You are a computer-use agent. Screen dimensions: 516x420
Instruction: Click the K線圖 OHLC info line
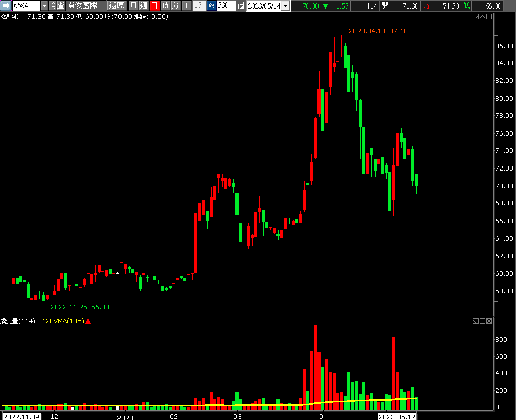point(84,16)
